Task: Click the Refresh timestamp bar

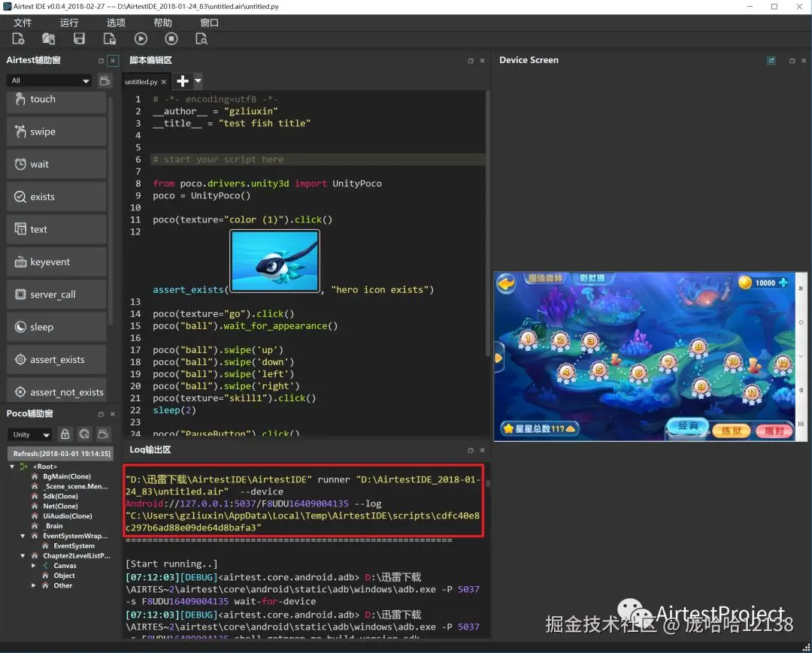Action: point(61,454)
